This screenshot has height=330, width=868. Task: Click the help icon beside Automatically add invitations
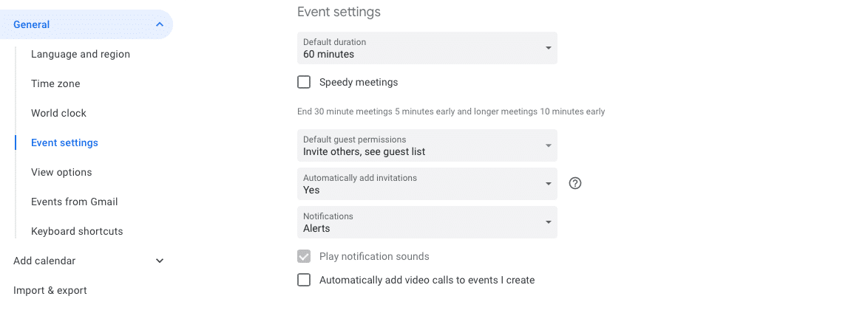click(575, 183)
